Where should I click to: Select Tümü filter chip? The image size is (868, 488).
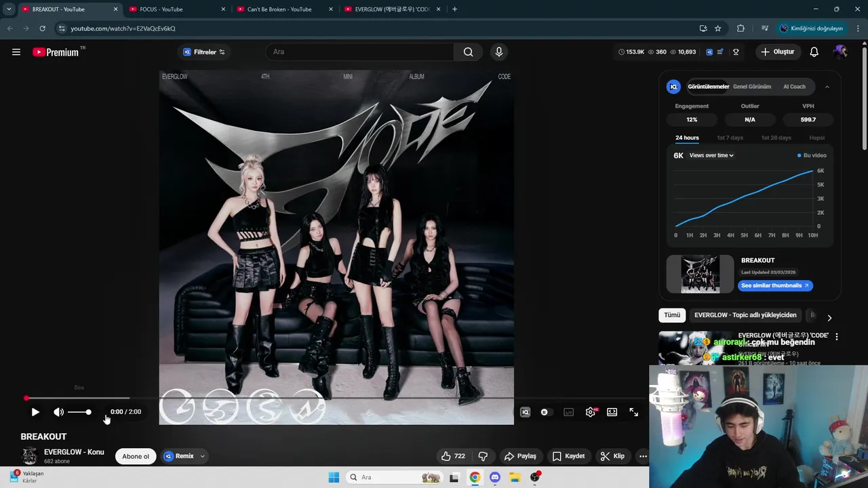[672, 315]
